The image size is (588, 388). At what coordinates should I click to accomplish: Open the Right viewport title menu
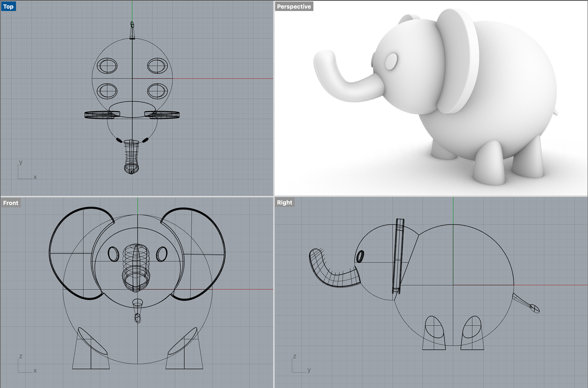coord(285,202)
